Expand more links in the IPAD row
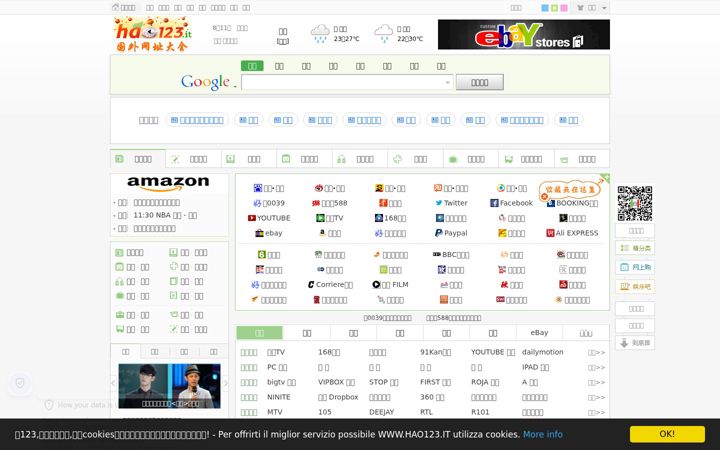Screen dimensions: 720x450 (x=596, y=367)
